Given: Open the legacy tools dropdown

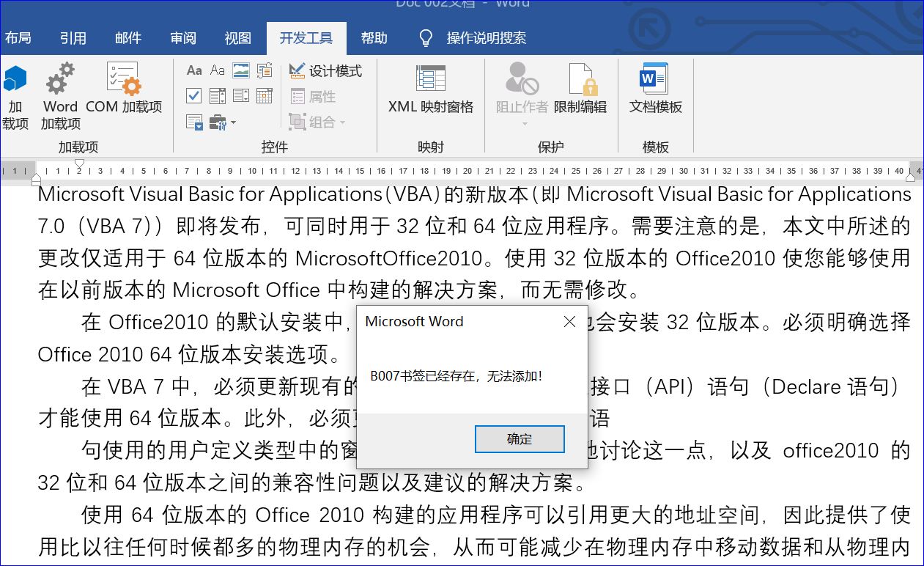Looking at the screenshot, I should click(x=223, y=122).
